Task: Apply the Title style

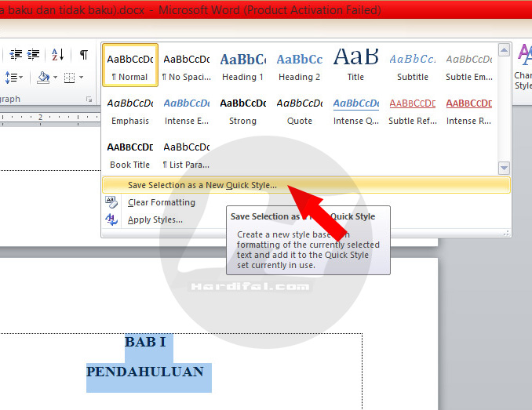Action: point(355,65)
